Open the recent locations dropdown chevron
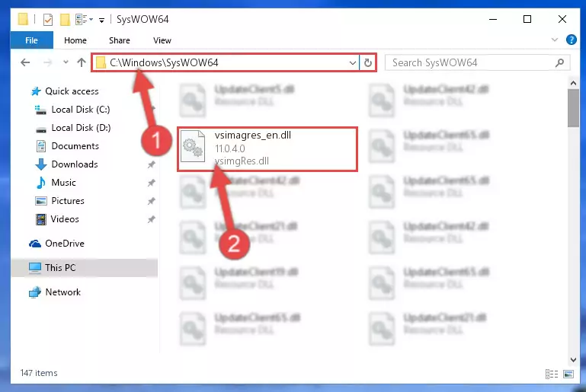 [66, 62]
